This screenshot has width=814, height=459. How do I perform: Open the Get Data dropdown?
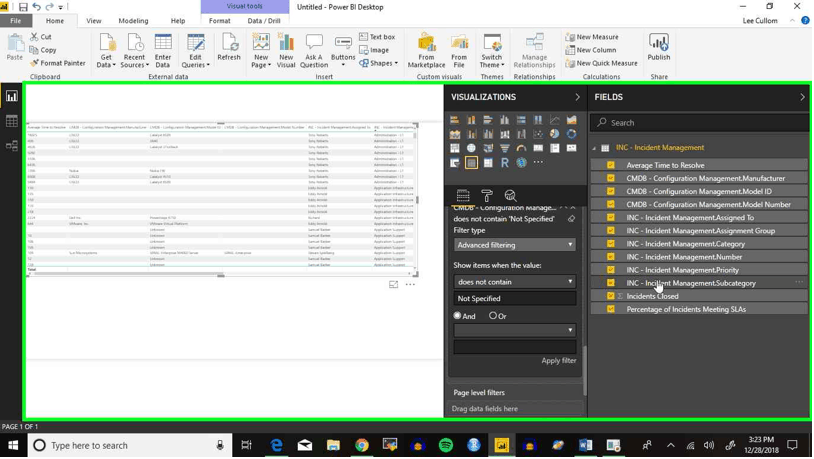click(106, 50)
